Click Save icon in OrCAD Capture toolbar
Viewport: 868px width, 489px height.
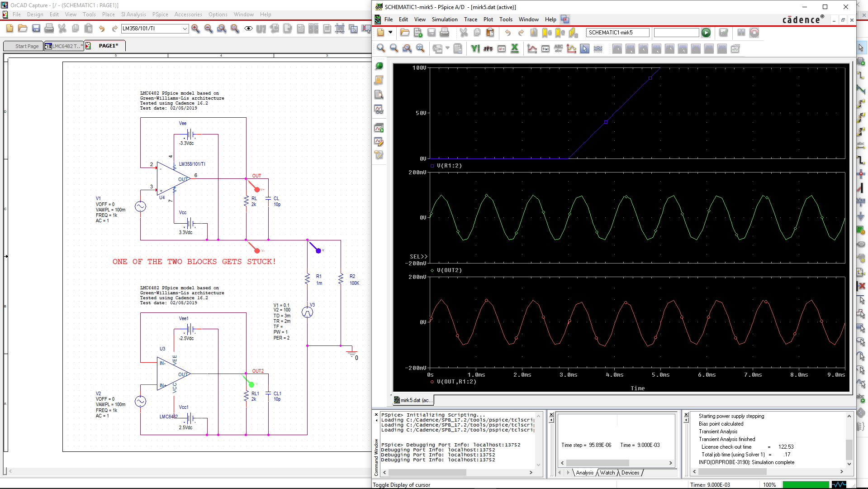click(36, 29)
